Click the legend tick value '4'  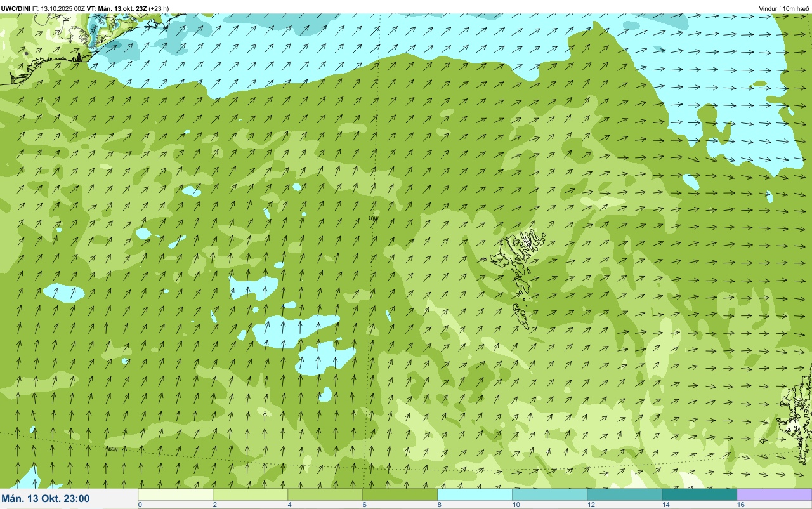pos(290,505)
